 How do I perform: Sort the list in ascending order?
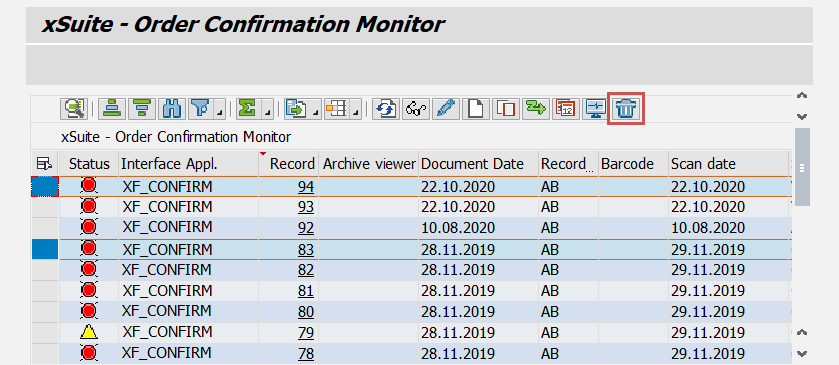[112, 109]
